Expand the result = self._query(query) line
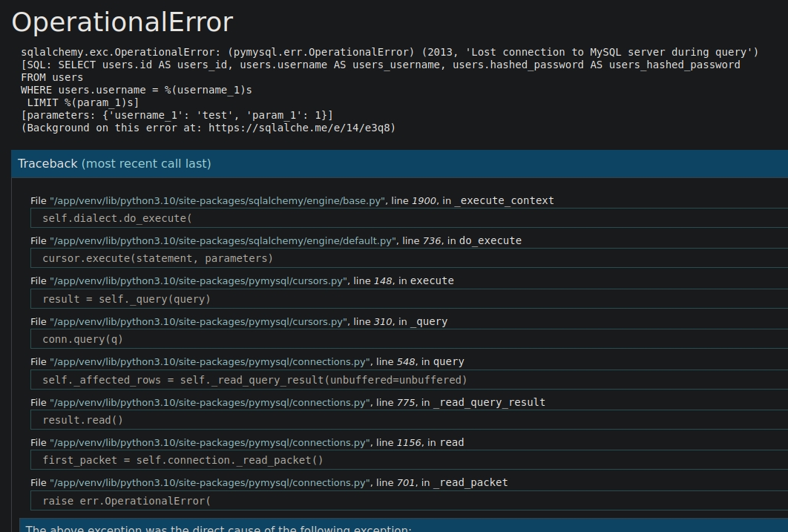The width and height of the screenshot is (788, 532). (126, 299)
